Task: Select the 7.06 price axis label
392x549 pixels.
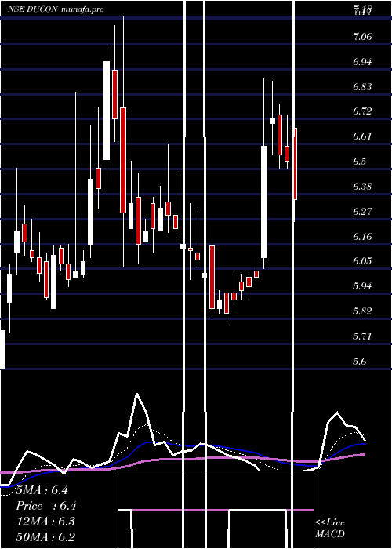Action: 362,37
